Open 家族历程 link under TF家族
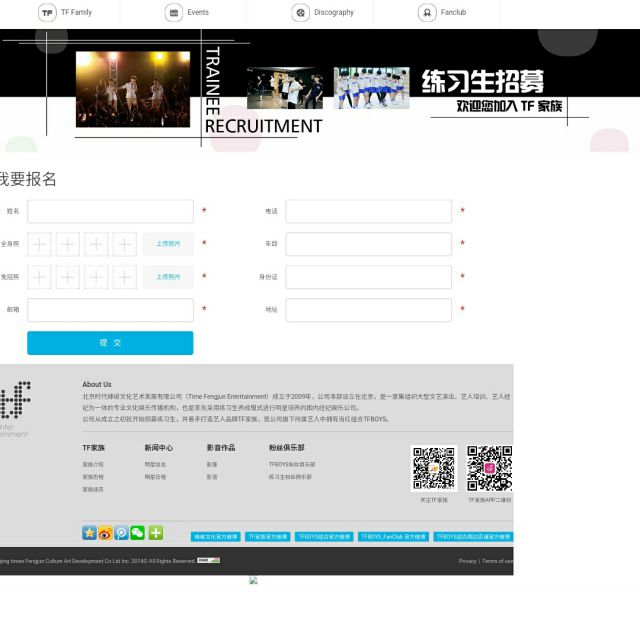This screenshot has height=640, width=640. click(93, 477)
